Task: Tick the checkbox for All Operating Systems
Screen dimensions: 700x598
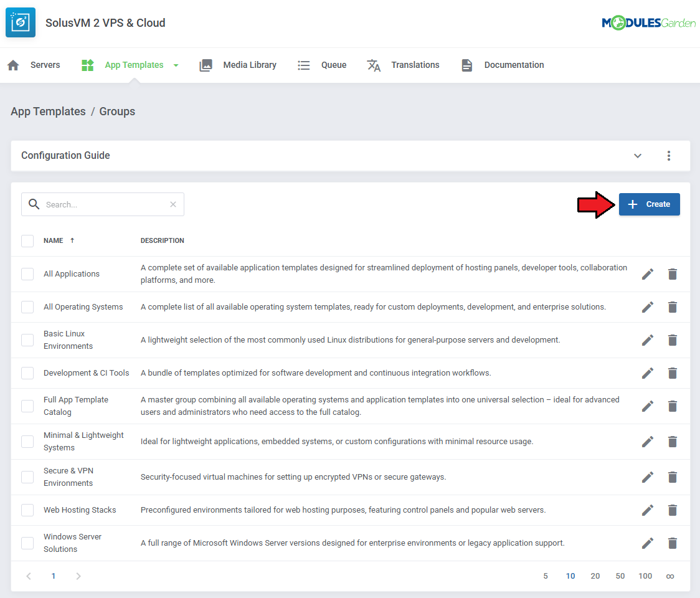Action: pos(27,307)
